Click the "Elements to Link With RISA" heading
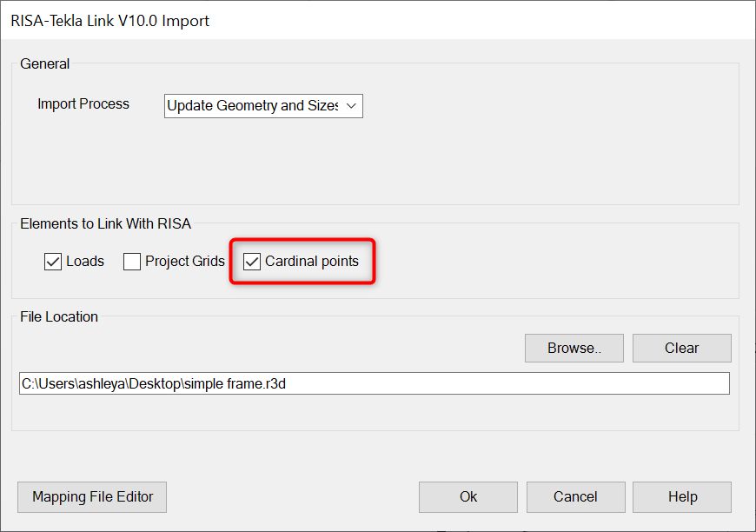The image size is (756, 532). tap(106, 223)
